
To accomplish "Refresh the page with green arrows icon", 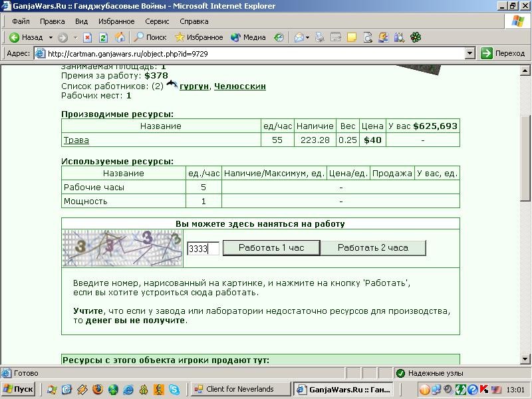I will [x=104, y=37].
